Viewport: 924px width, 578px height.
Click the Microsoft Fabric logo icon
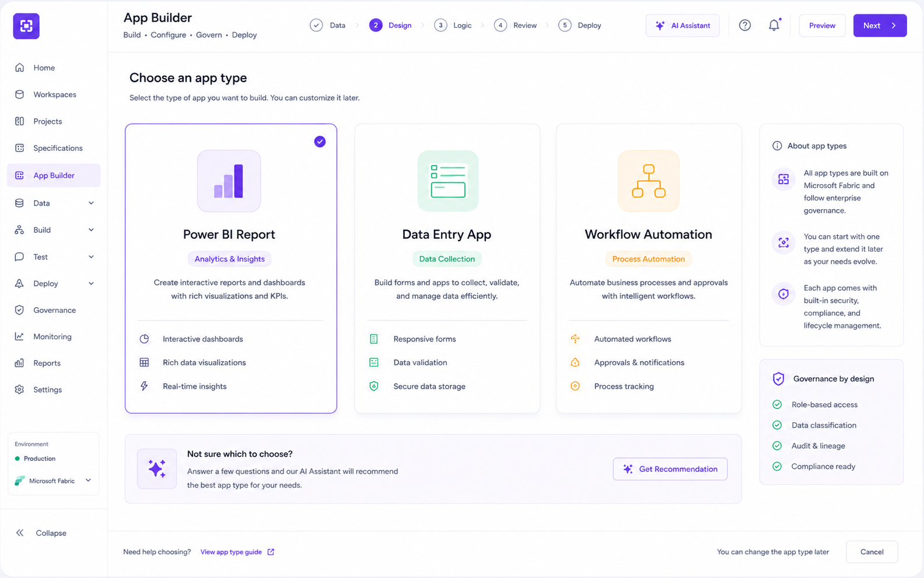20,481
